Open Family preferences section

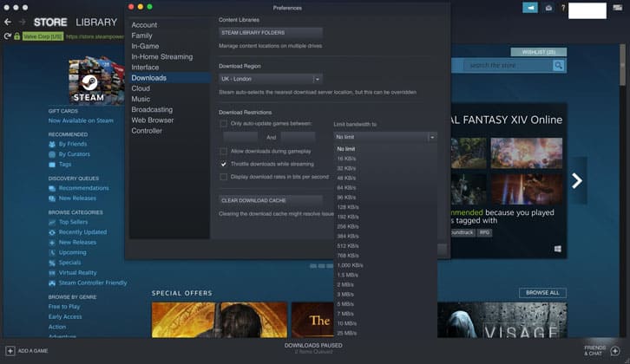click(x=141, y=36)
